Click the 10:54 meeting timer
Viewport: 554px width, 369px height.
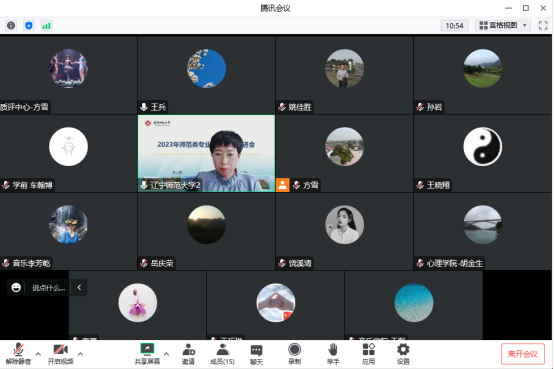454,25
